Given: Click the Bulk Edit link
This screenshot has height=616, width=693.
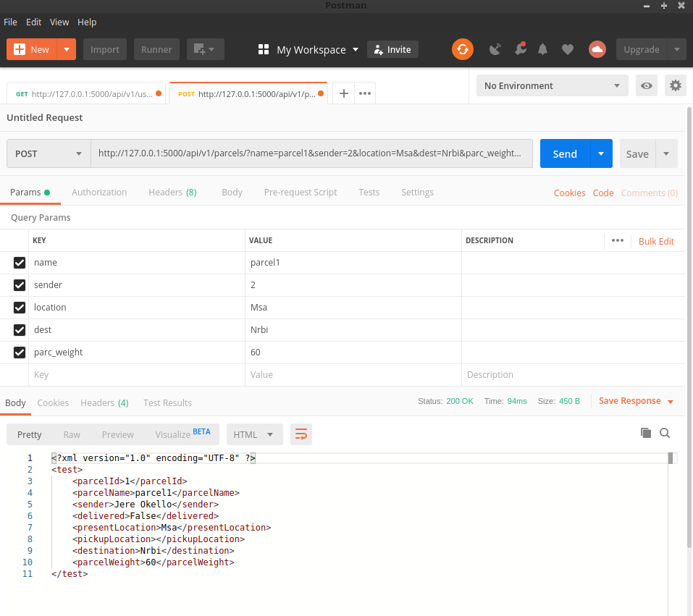Looking at the screenshot, I should 656,241.
